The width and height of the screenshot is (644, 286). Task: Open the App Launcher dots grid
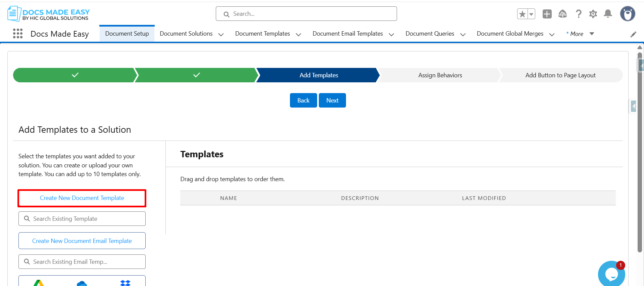(x=18, y=34)
